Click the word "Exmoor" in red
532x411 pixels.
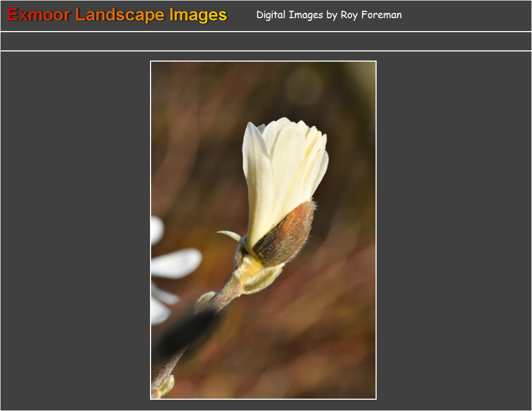point(39,15)
